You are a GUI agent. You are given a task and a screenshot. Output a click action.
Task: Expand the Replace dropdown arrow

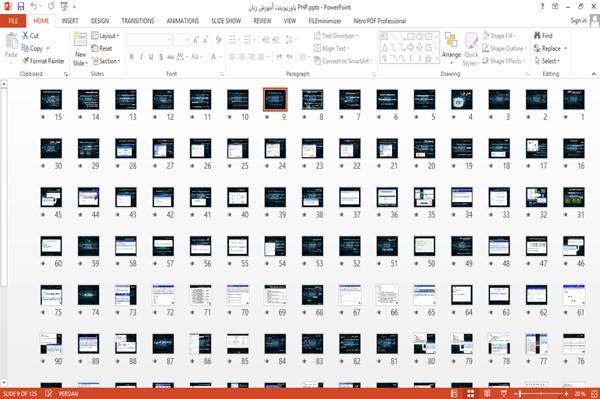point(566,48)
